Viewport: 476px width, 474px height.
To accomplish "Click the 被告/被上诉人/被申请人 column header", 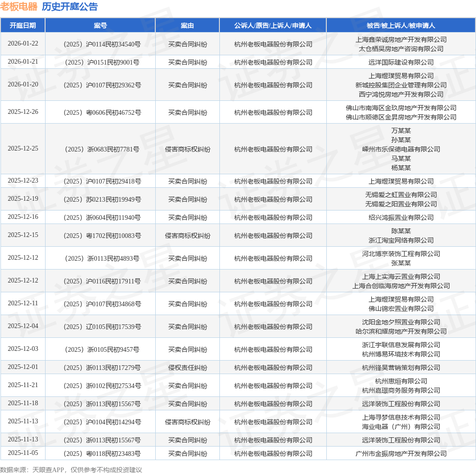I will [401, 26].
